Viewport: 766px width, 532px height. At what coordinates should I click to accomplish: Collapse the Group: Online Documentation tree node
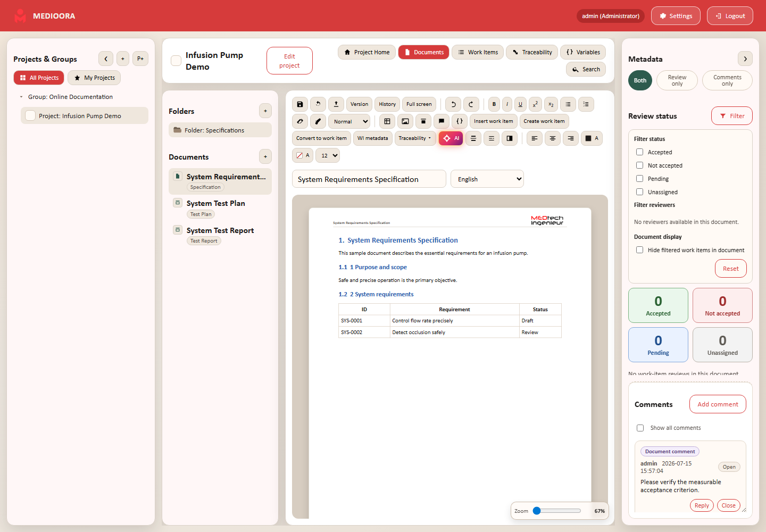21,97
